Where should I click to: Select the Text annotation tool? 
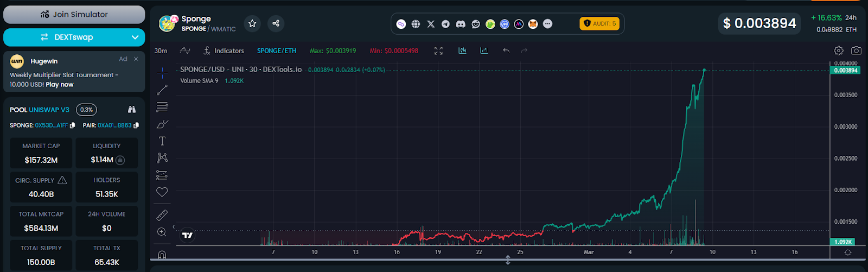click(x=162, y=141)
